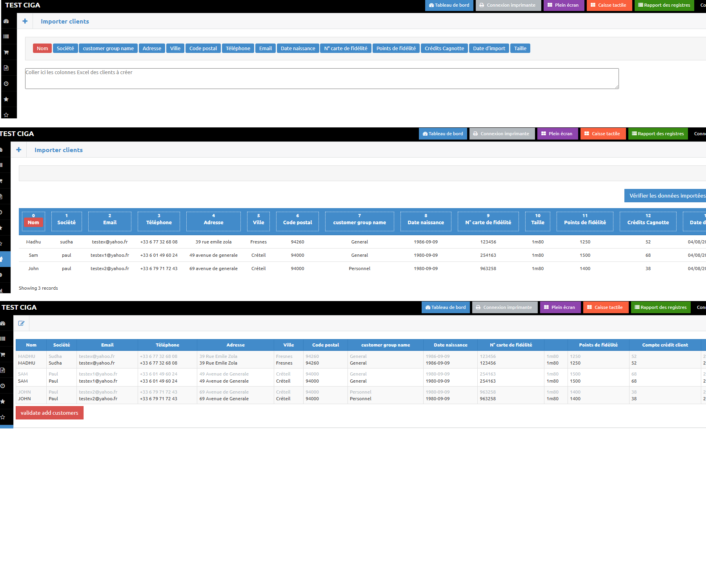The image size is (706, 588).
Task: Select the Date d'import column tag
Action: click(x=489, y=48)
